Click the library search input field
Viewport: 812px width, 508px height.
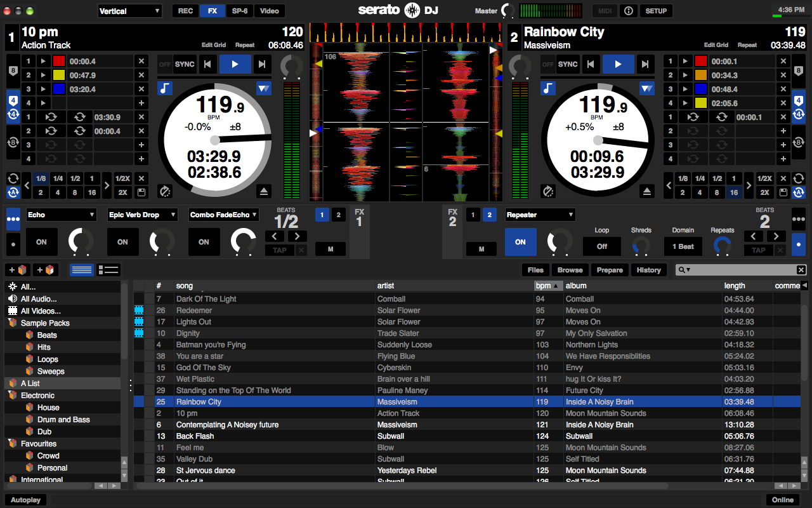coord(740,270)
